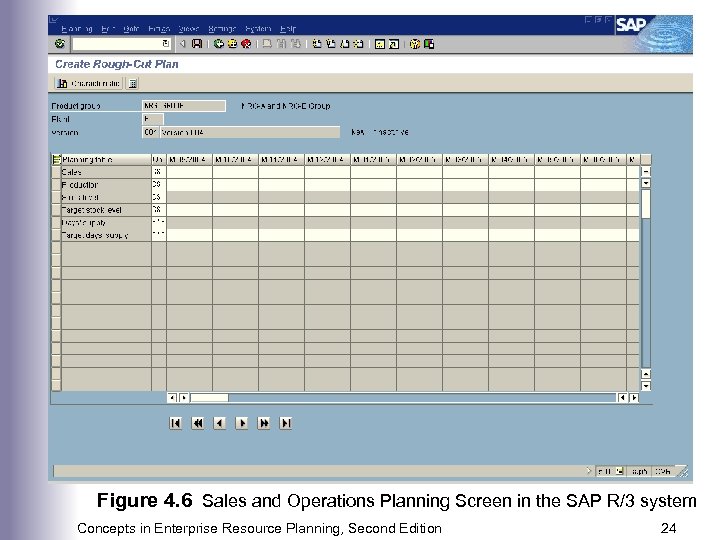Screen dimensions: 720x540
Task: Click the SAP logo
Action: coord(631,24)
